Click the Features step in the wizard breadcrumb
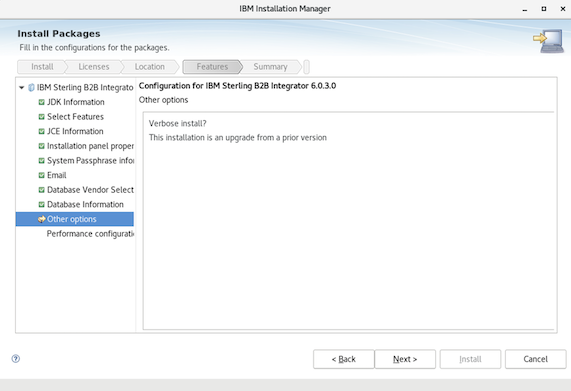571x391 pixels. (x=212, y=67)
